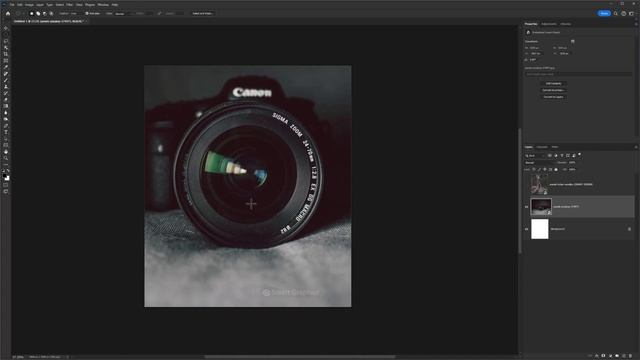Select the History Brush tool
Screen dimensions: 640x360
[6, 93]
